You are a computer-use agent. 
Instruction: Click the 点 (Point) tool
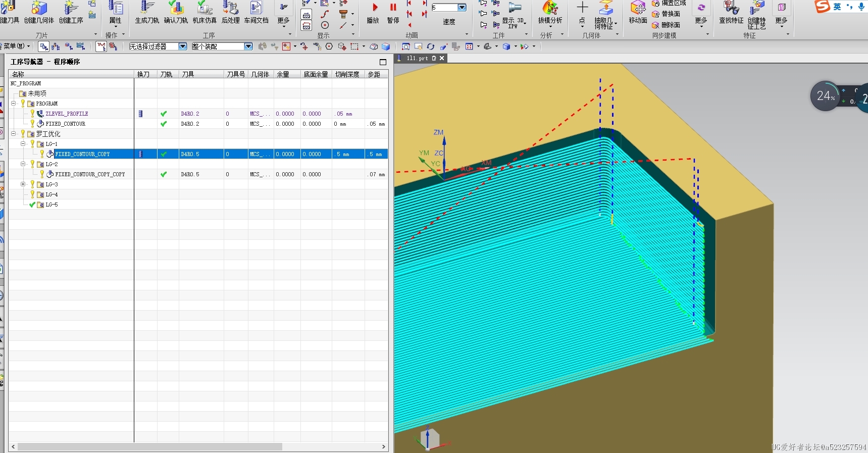pos(582,13)
